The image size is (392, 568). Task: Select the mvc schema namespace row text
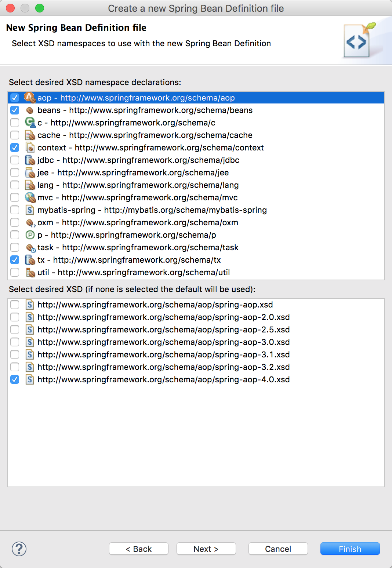pyautogui.click(x=138, y=197)
